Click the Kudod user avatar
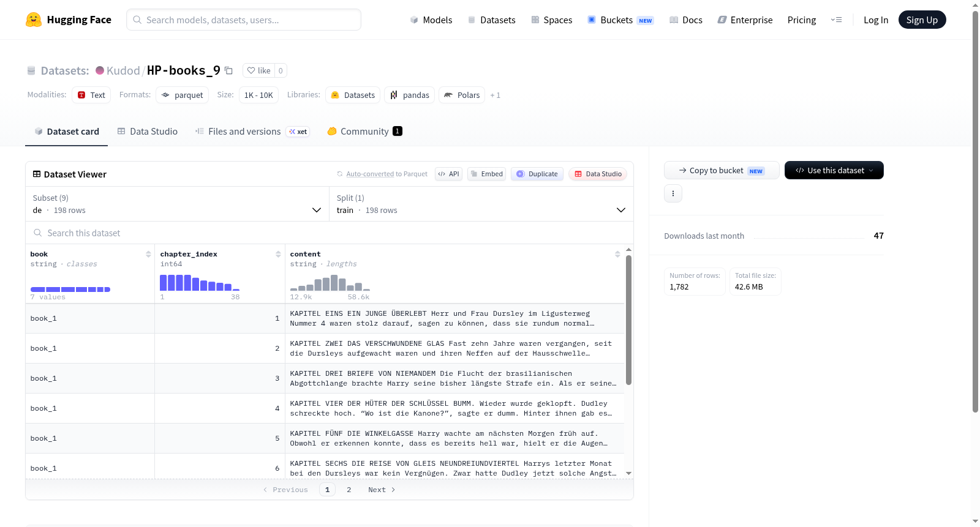Image resolution: width=980 pixels, height=527 pixels. point(100,70)
